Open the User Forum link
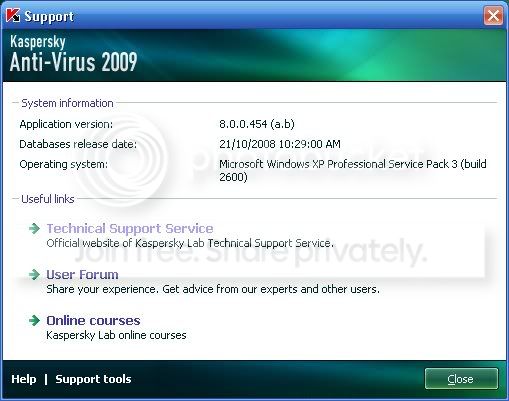The image size is (509, 401). click(82, 275)
